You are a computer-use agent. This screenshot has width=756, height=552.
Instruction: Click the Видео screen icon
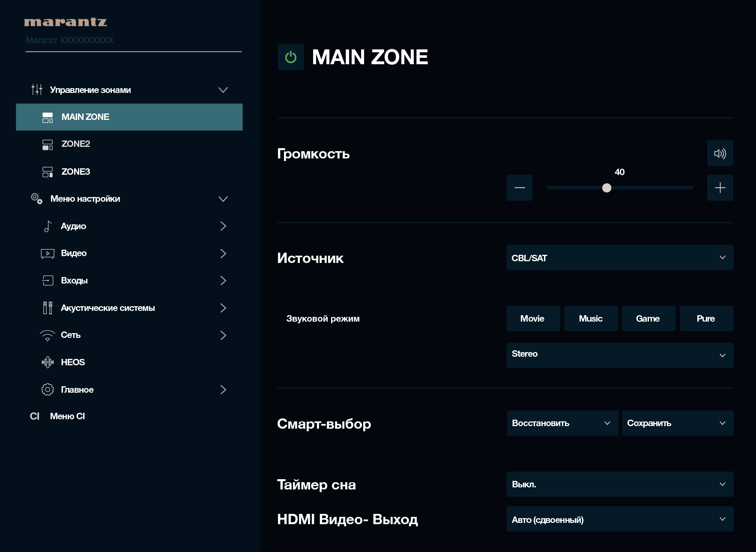pyautogui.click(x=48, y=254)
